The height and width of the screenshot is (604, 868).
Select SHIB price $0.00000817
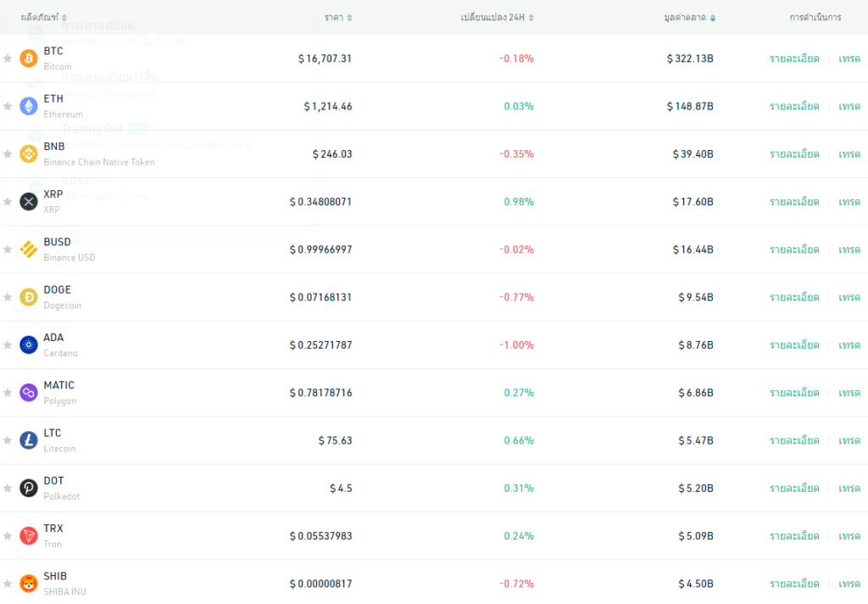point(320,584)
